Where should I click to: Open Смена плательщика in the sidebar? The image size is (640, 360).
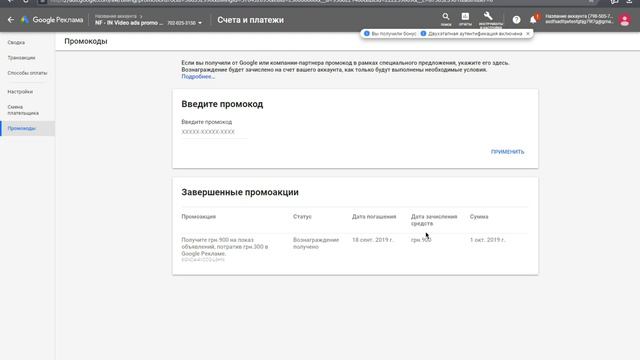point(23,110)
